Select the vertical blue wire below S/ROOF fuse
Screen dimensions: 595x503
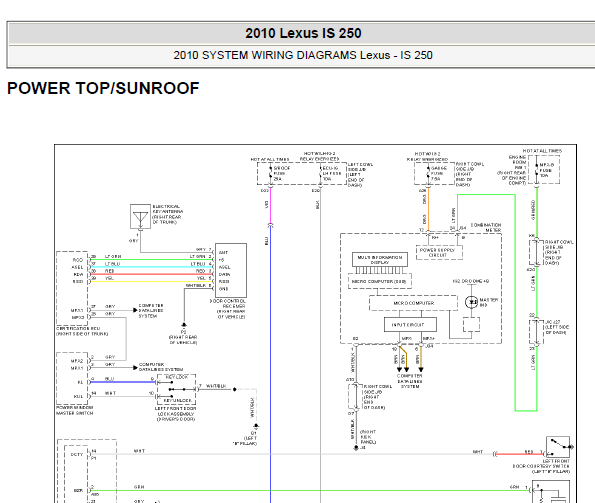(271, 364)
